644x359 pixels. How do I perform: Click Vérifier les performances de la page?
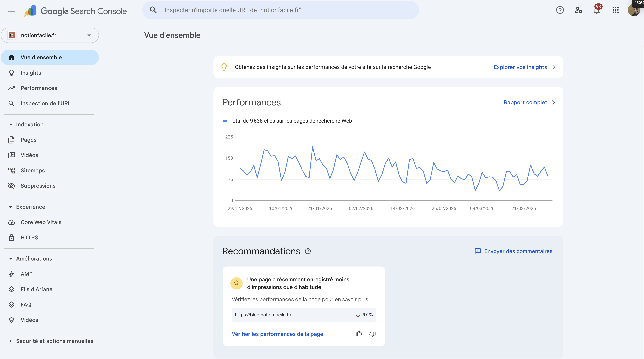click(277, 334)
